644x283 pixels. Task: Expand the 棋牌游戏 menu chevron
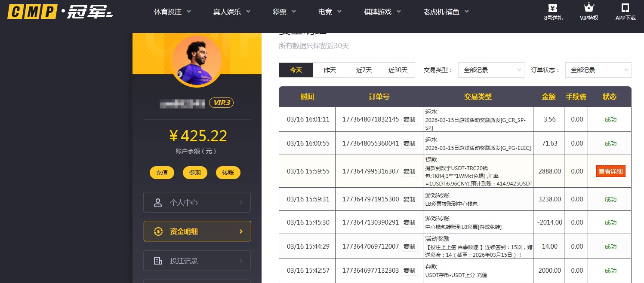point(398,12)
